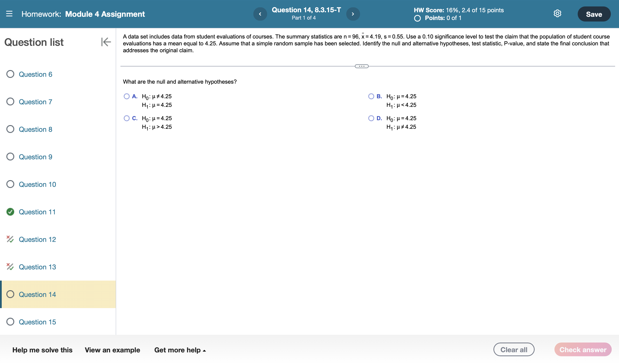This screenshot has width=619, height=364.
Task: Collapse the Get more help menu
Action: [x=180, y=350]
